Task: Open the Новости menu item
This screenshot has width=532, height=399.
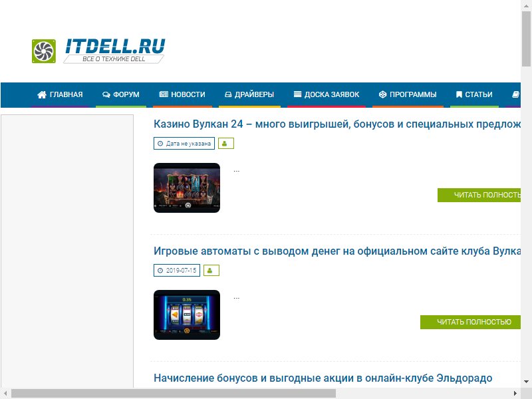Action: point(182,94)
